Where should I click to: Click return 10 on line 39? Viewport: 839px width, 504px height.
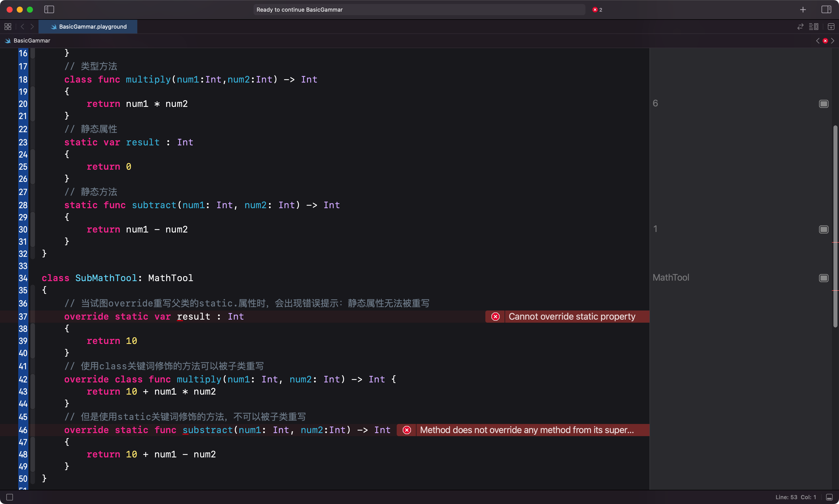click(112, 341)
